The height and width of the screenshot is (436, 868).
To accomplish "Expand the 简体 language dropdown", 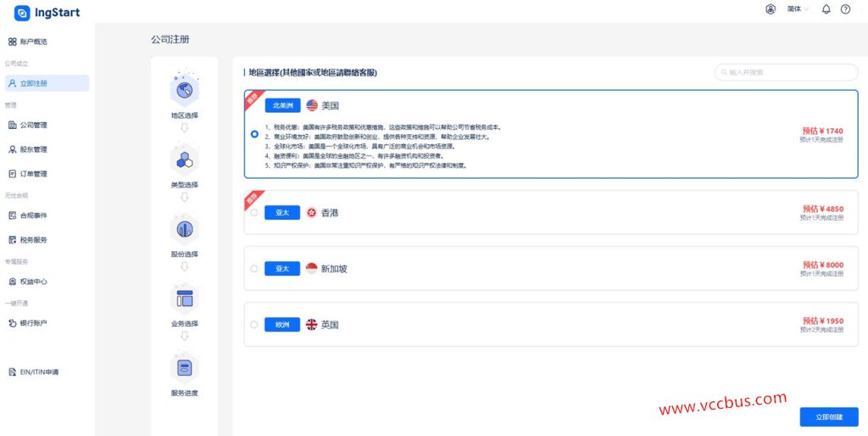I will click(x=798, y=9).
